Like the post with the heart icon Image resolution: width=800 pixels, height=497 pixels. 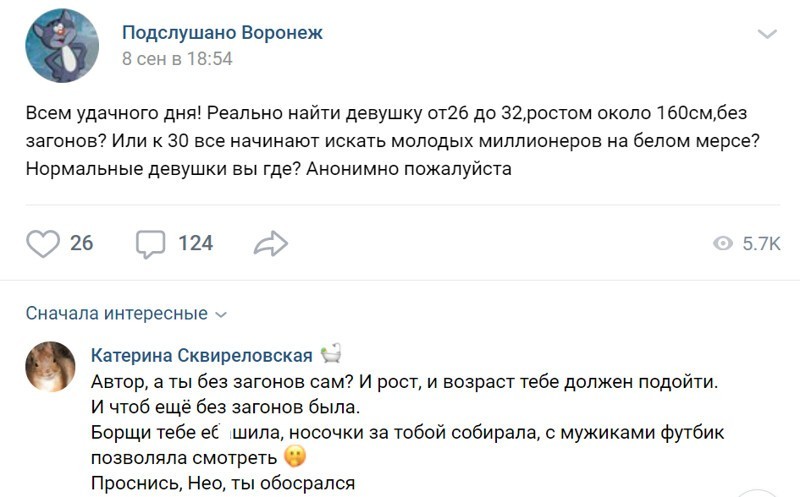click(42, 243)
